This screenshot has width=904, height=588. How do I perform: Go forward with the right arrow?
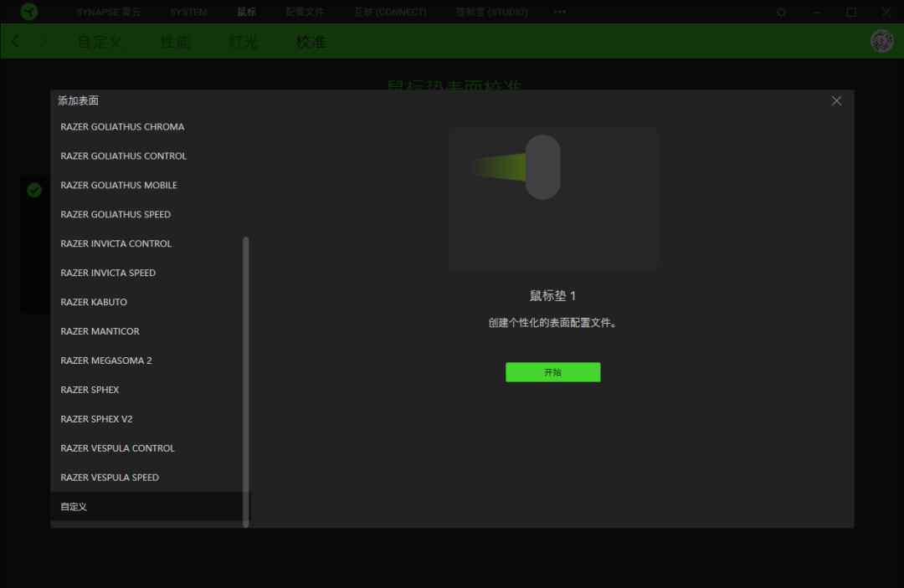[44, 41]
